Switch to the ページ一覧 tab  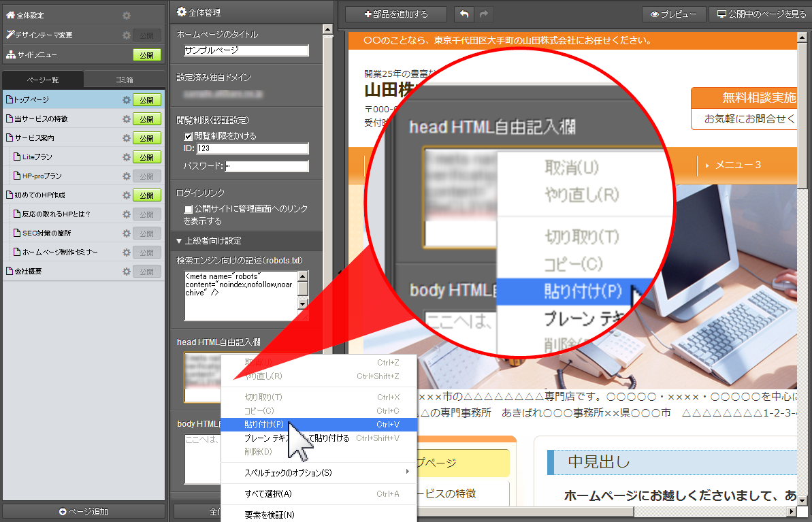pyautogui.click(x=43, y=80)
